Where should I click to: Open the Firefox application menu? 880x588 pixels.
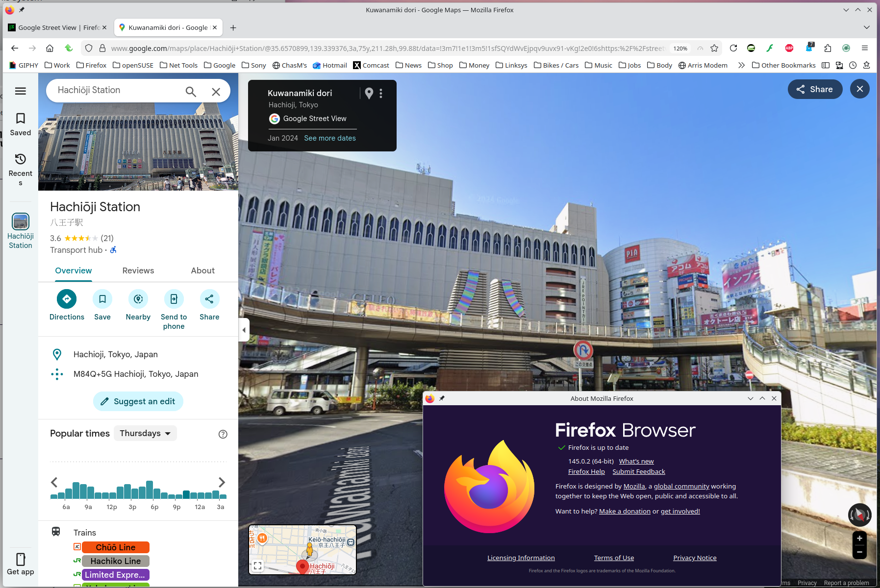(865, 48)
